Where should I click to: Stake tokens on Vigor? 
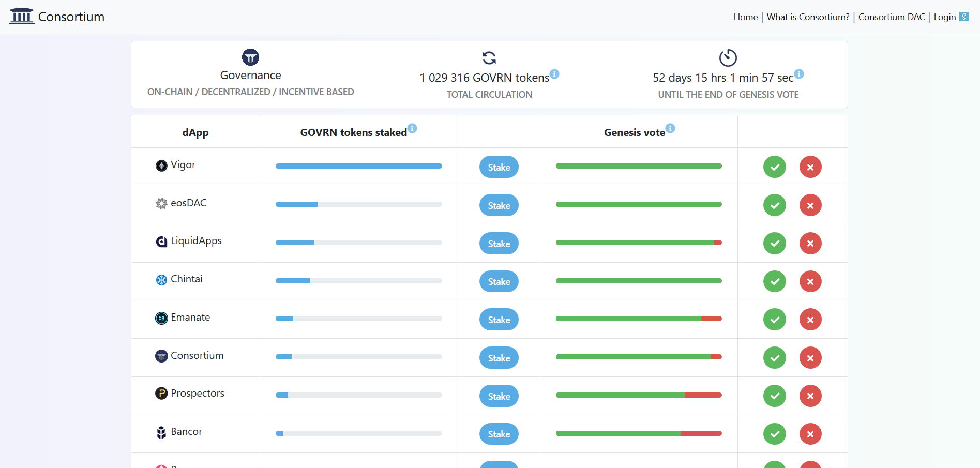point(499,167)
